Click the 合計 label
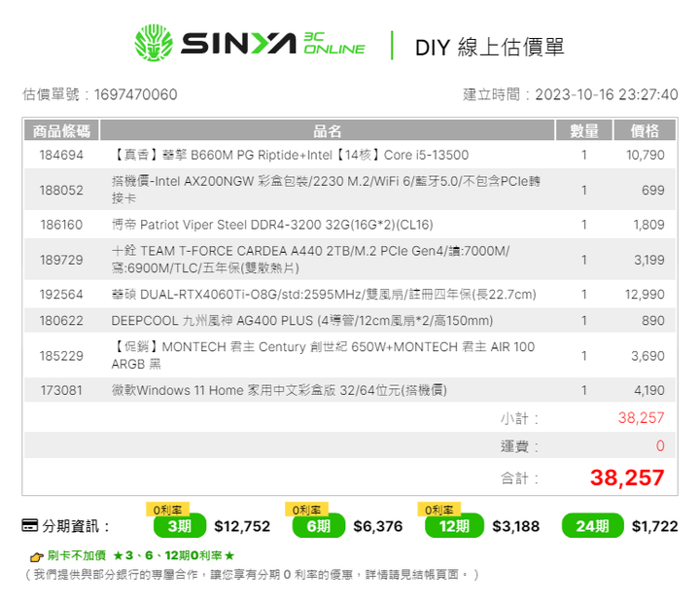The image size is (700, 603). (x=519, y=479)
